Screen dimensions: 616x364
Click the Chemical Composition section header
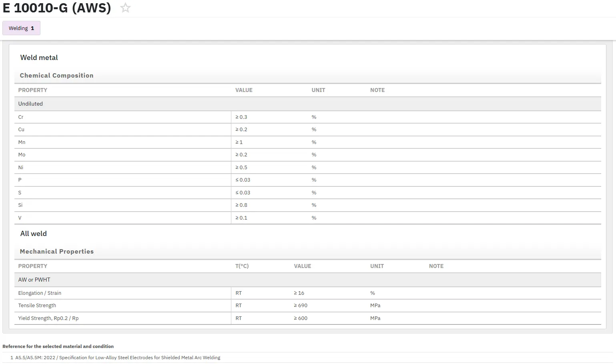(x=56, y=76)
